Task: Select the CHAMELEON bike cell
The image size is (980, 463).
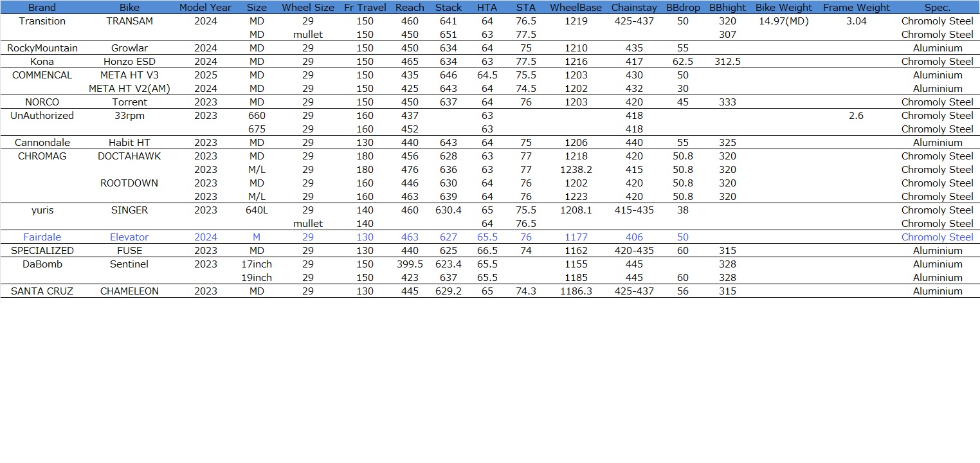Action: coord(129,291)
